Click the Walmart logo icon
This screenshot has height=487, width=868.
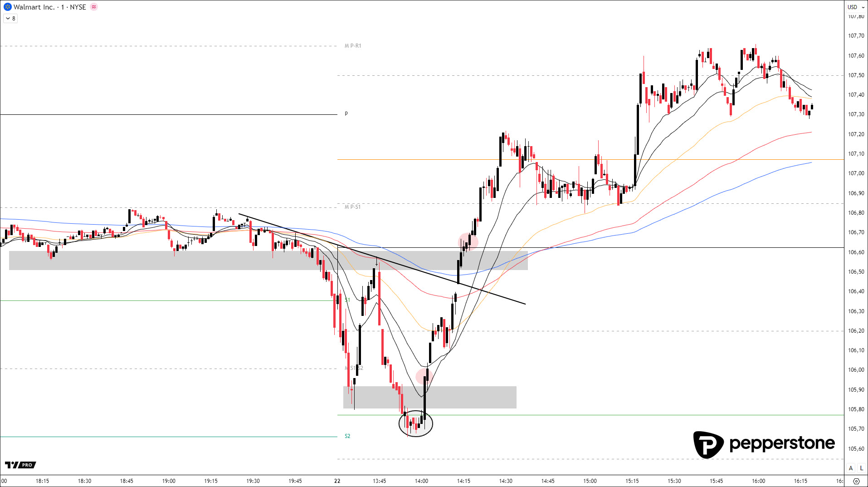coord(7,7)
